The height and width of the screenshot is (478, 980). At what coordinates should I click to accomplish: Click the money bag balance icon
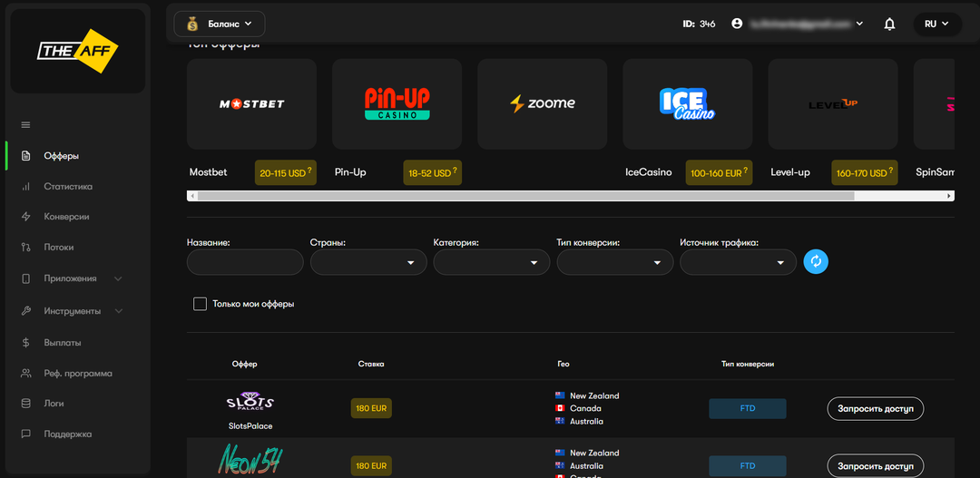pyautogui.click(x=191, y=24)
